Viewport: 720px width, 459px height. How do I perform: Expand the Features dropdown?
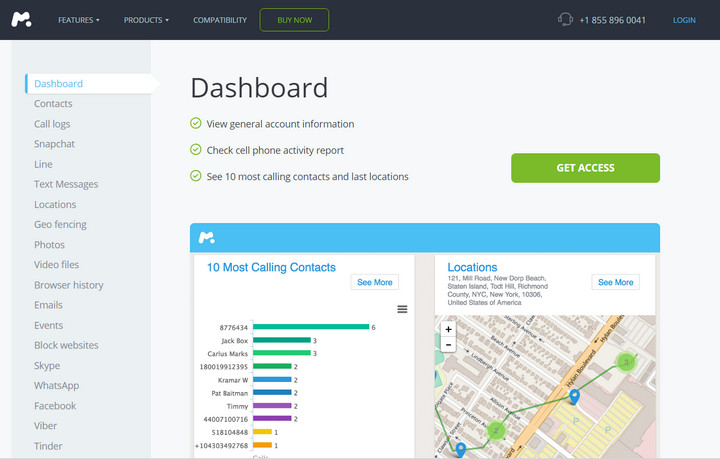79,20
